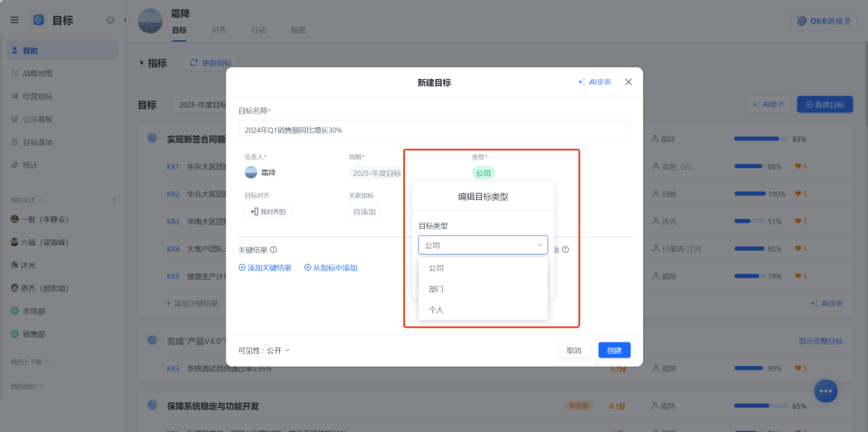
Task: Click 从指标中添加 link
Action: coord(330,268)
